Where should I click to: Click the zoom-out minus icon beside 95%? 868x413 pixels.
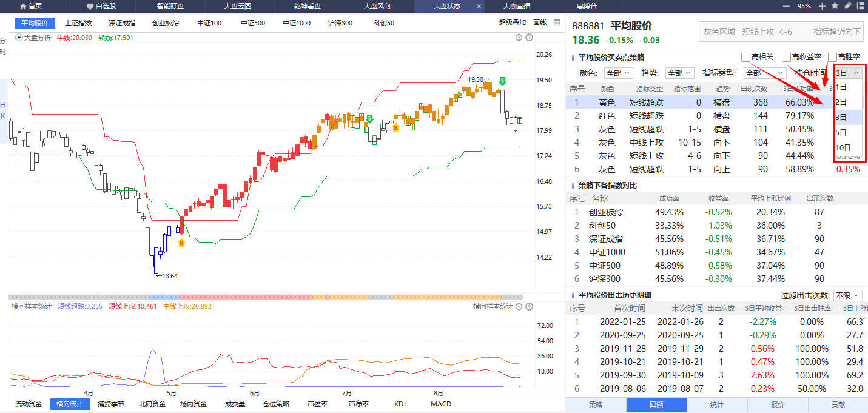(787, 6)
